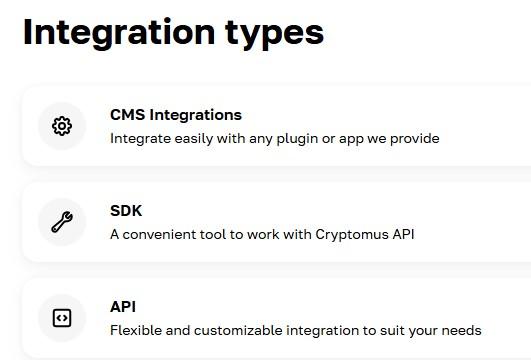531x360 pixels.
Task: Select the 'Flexible and customizable integration' description
Action: point(296,330)
